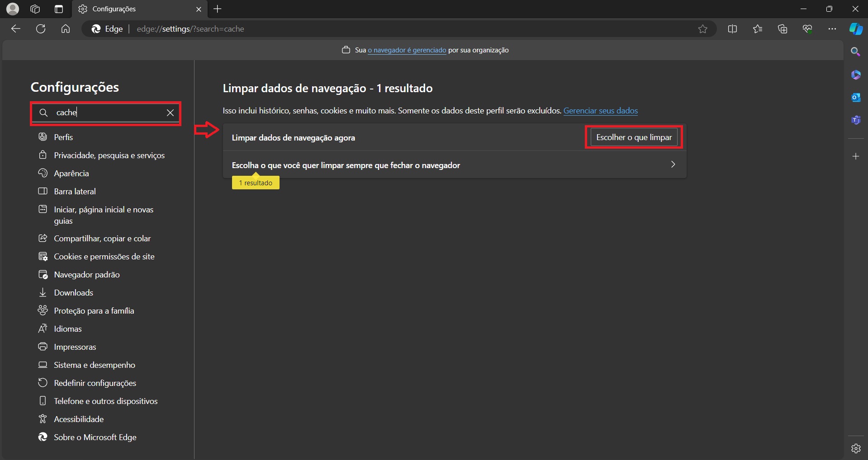
Task: Go to Sistema e desempenho section
Action: click(x=94, y=365)
